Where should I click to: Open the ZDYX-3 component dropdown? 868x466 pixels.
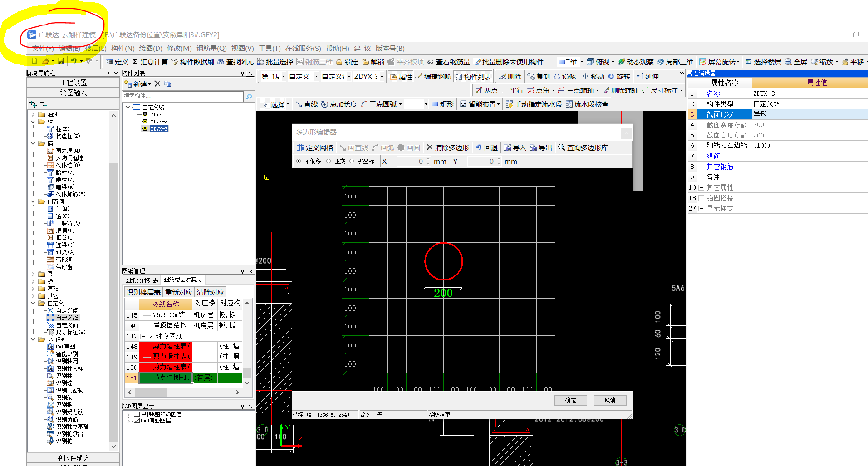pyautogui.click(x=382, y=76)
